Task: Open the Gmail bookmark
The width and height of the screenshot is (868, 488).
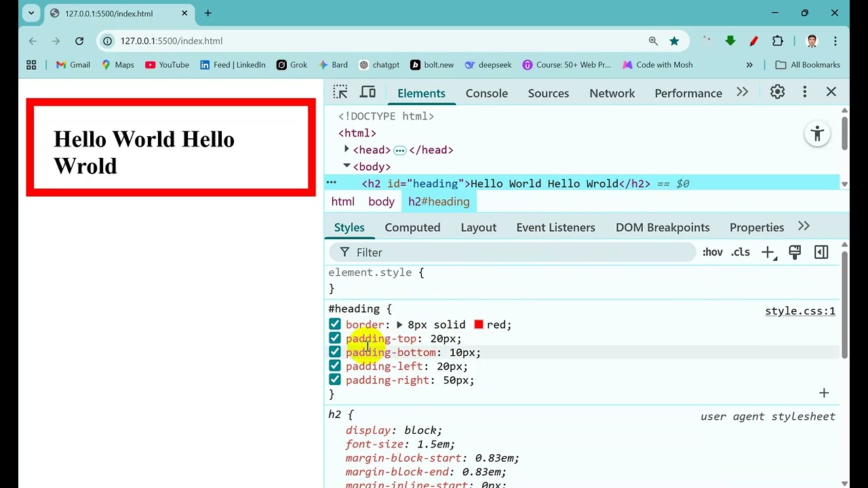Action: tap(73, 65)
